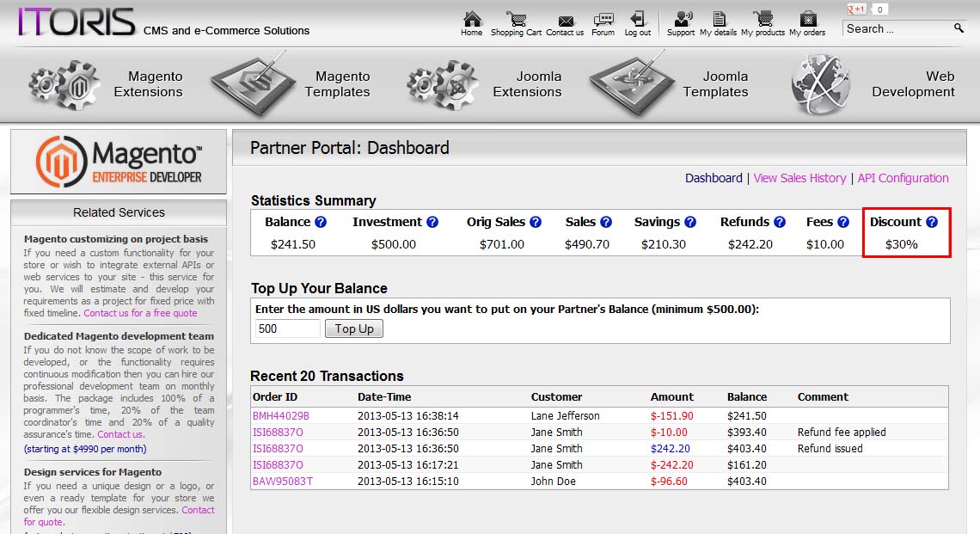Click the Discount value $30%
The height and width of the screenshot is (534, 980).
pos(901,244)
